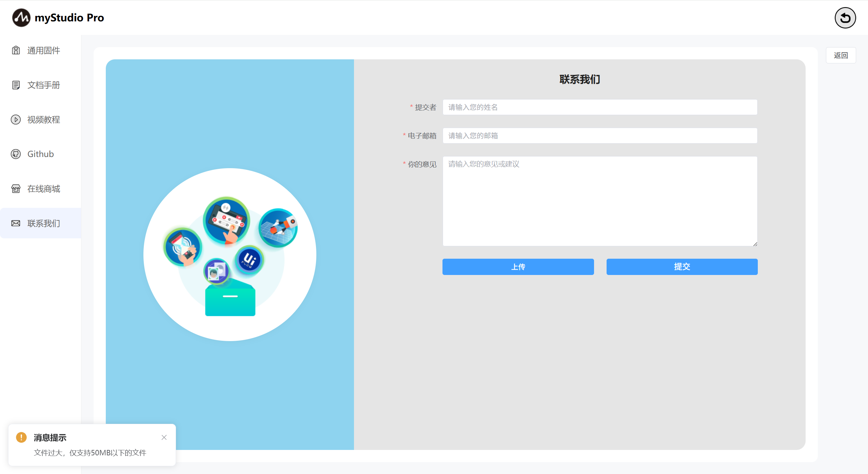868x474 pixels.
Task: Click the 返回 return button
Action: [x=841, y=55]
